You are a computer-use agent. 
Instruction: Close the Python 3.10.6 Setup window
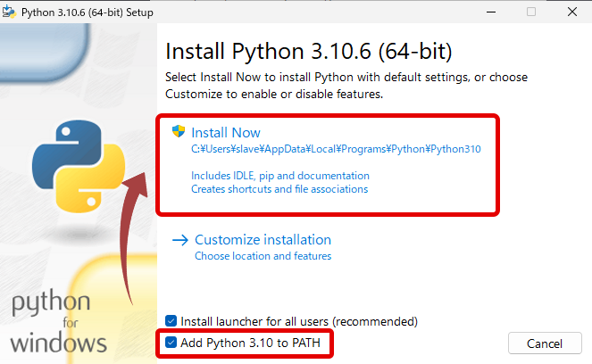[572, 12]
